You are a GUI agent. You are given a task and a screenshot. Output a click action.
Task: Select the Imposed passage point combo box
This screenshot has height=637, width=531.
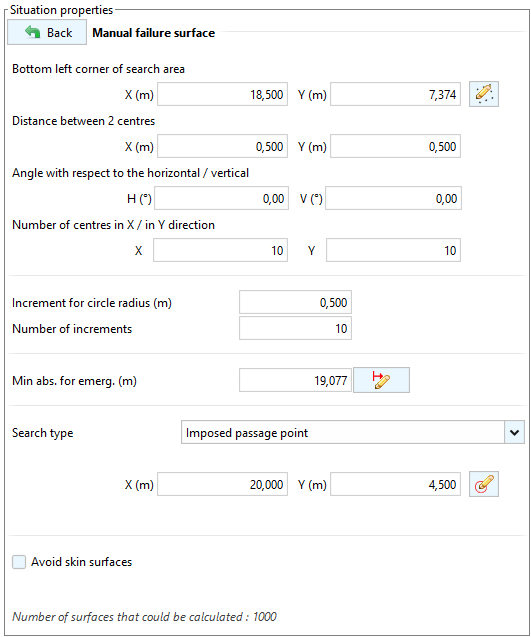(x=353, y=432)
